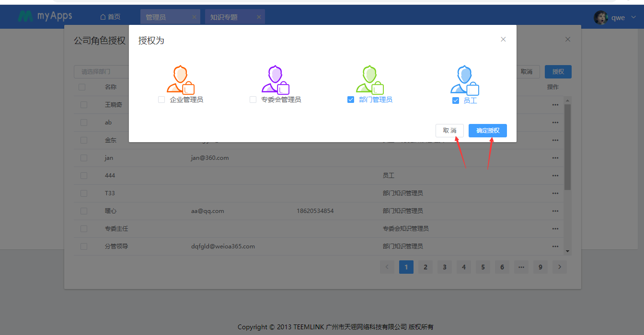Go to 首页 home tab
Viewport: 644px width, 335px height.
tap(110, 17)
